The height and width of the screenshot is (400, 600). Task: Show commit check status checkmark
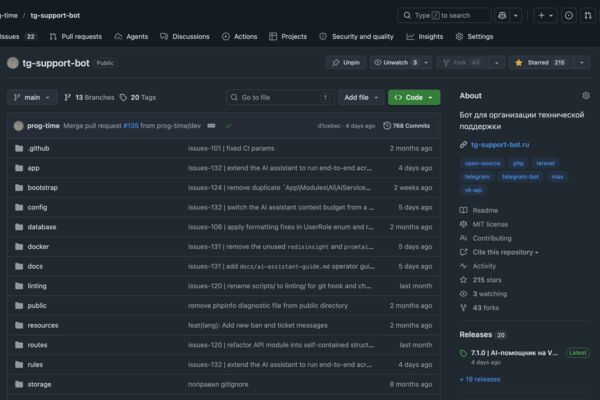228,126
